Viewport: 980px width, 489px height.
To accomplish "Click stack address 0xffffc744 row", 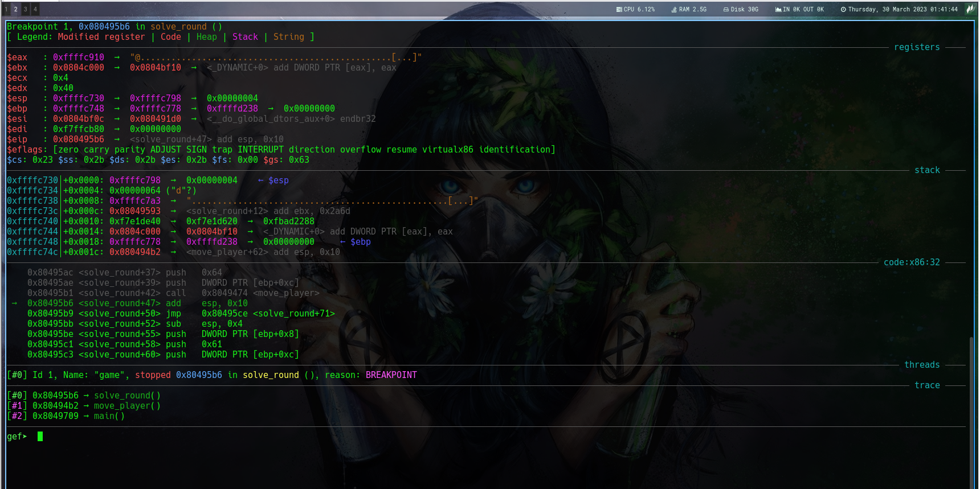I will tap(230, 232).
